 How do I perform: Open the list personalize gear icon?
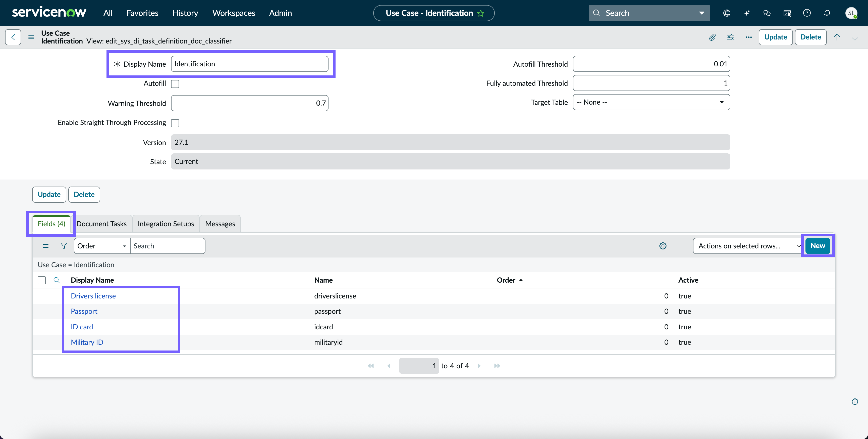tap(663, 246)
